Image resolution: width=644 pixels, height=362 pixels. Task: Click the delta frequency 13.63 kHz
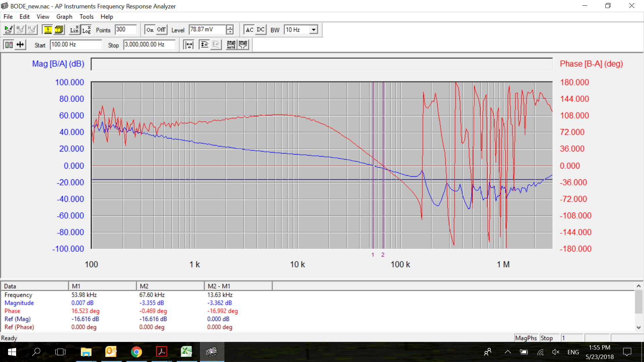click(220, 295)
